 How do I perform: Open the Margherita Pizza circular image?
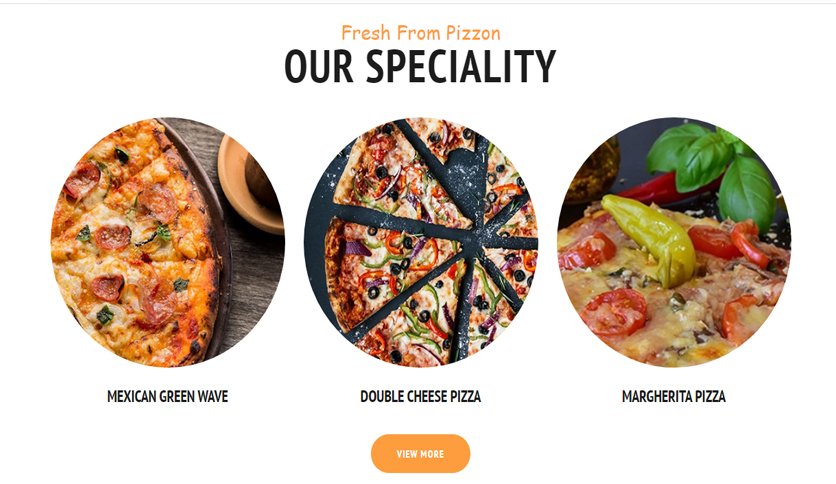pyautogui.click(x=674, y=242)
